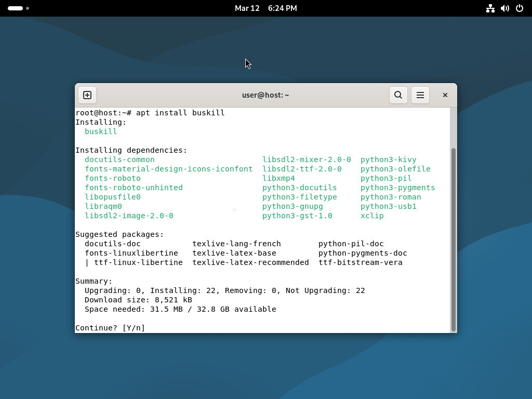Click the Continue? [Y/n] prompt line
This screenshot has height=399, width=532.
110,328
